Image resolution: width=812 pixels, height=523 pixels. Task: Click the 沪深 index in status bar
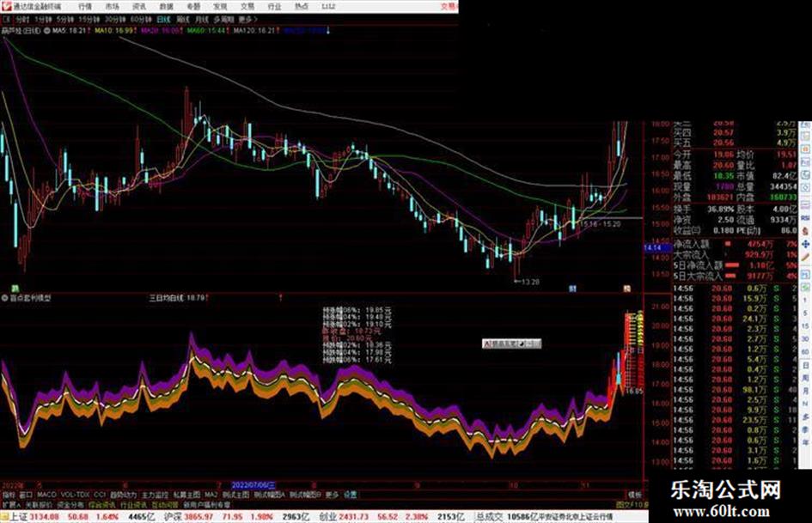pos(173,517)
